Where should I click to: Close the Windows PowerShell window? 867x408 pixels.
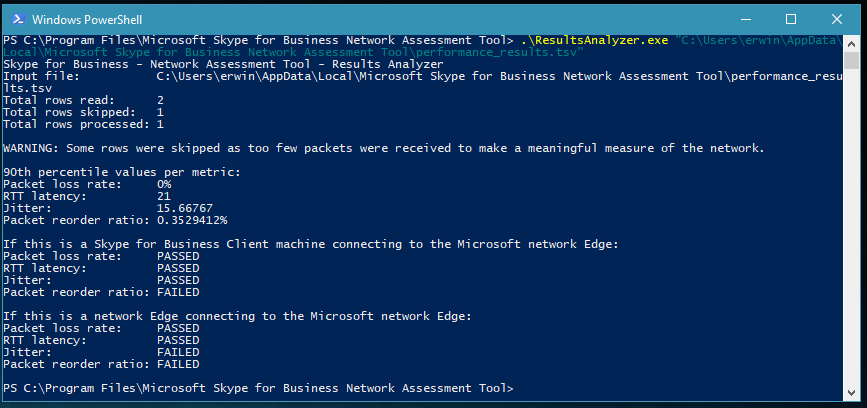coord(837,19)
